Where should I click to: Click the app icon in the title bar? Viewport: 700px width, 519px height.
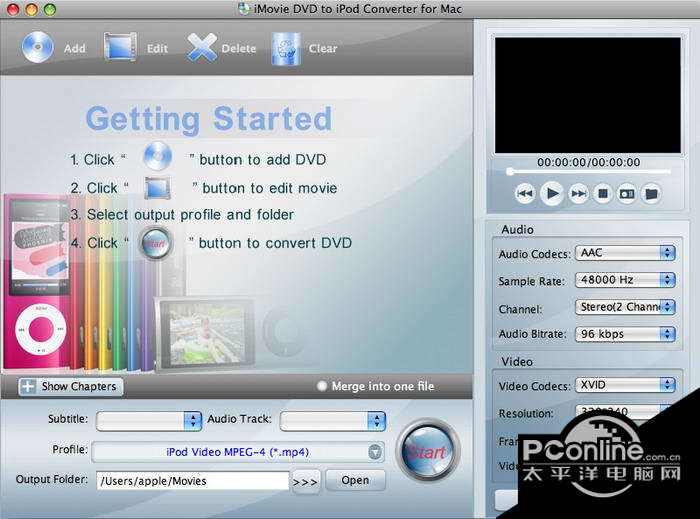pyautogui.click(x=244, y=8)
